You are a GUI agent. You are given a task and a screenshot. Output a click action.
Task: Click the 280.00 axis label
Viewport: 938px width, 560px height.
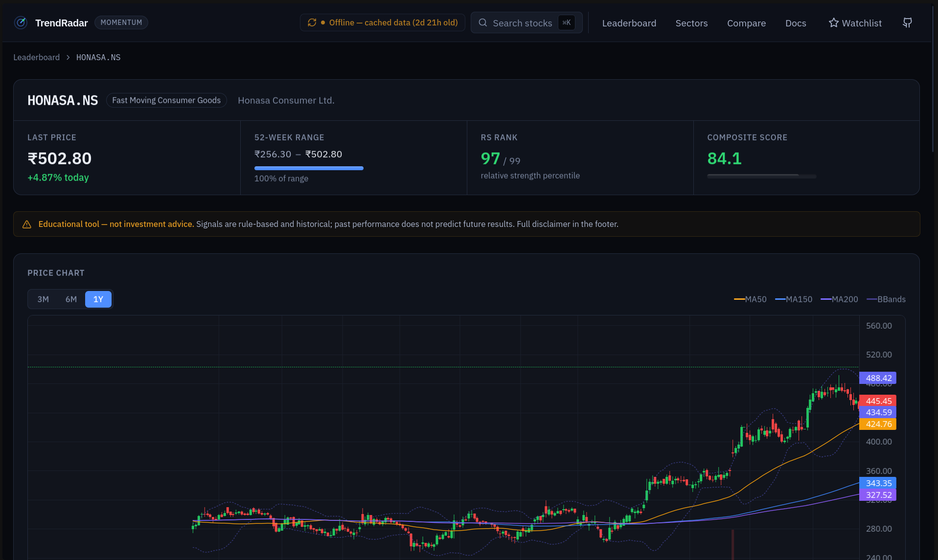point(879,529)
